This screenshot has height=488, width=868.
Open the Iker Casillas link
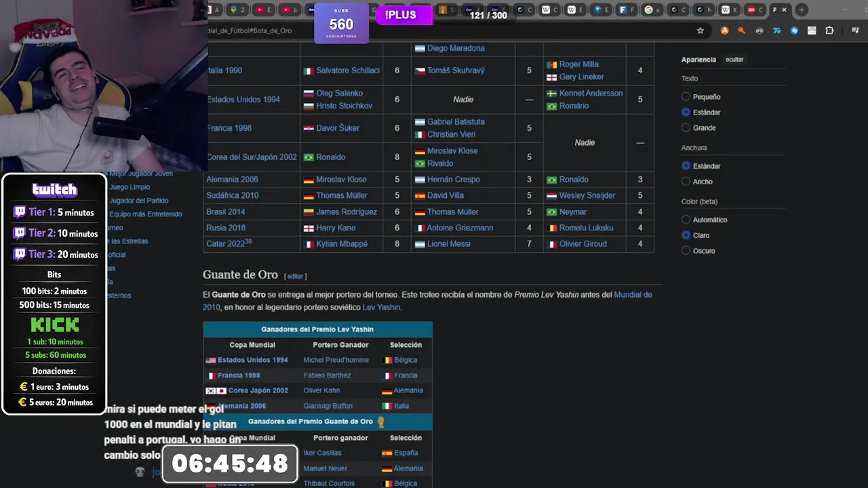(322, 453)
